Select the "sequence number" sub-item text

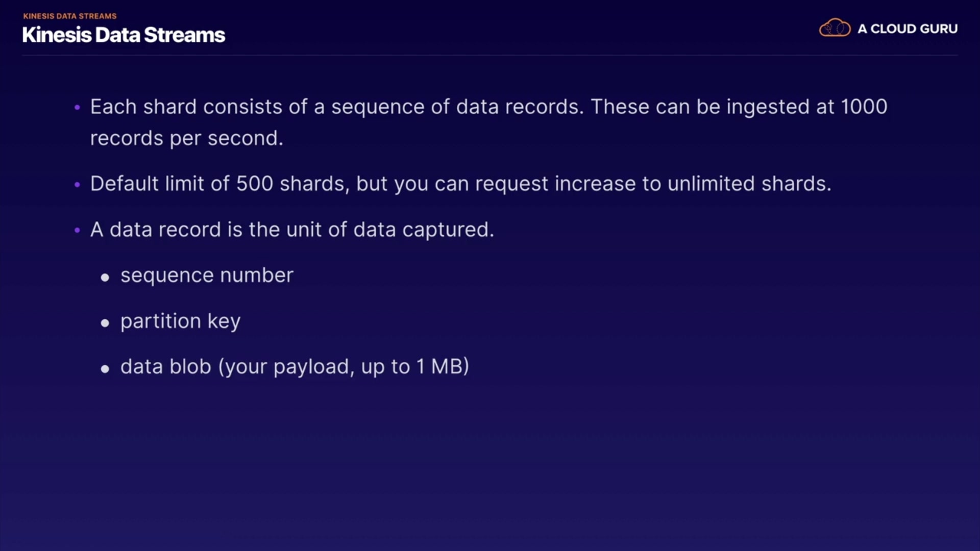207,275
